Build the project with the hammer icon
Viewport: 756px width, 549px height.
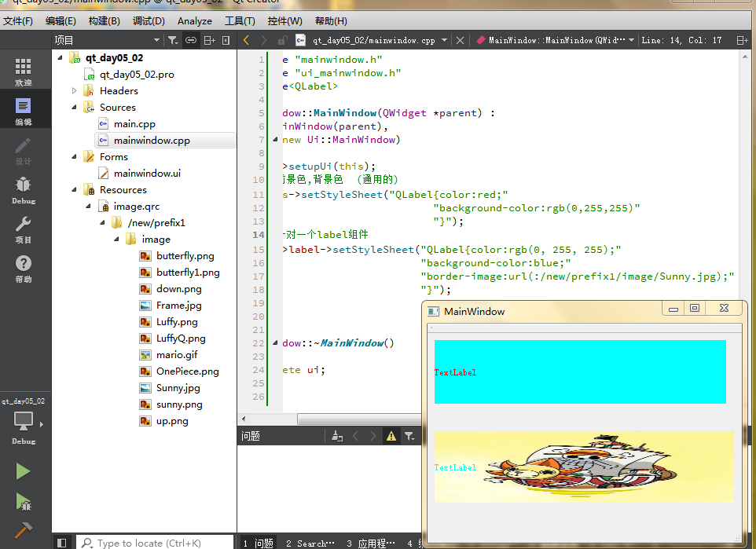click(23, 530)
